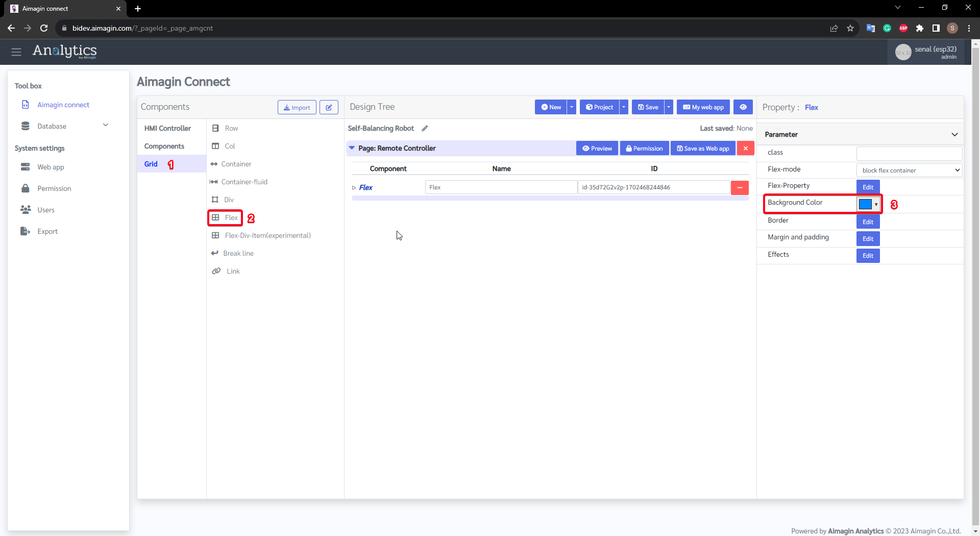Click the Web app sidebar icon
This screenshot has height=536, width=980.
pyautogui.click(x=25, y=167)
